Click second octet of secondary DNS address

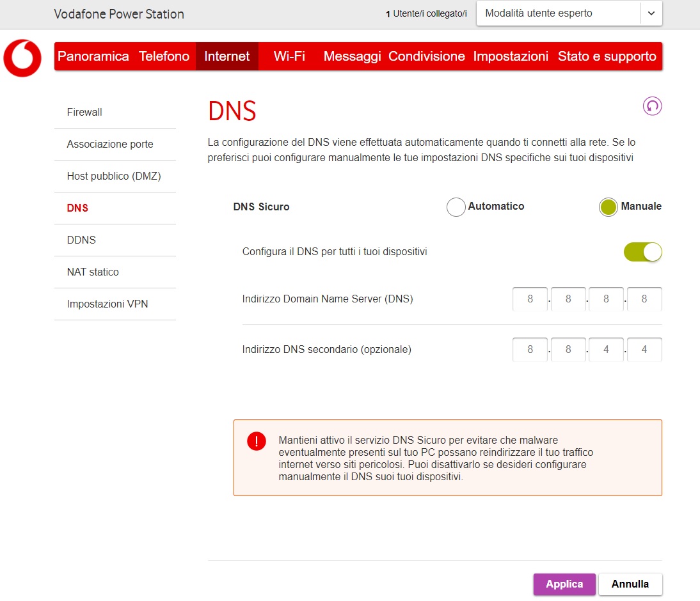[568, 349]
